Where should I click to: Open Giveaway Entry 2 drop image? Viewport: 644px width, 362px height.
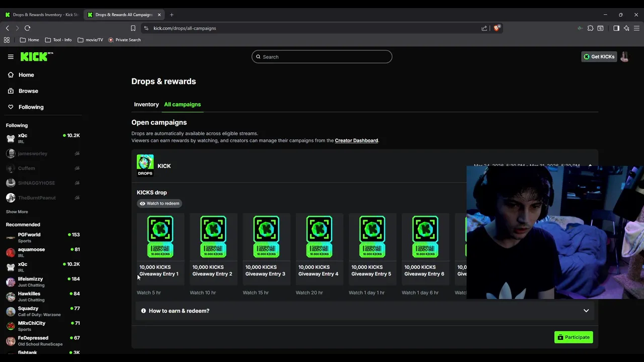213,236
